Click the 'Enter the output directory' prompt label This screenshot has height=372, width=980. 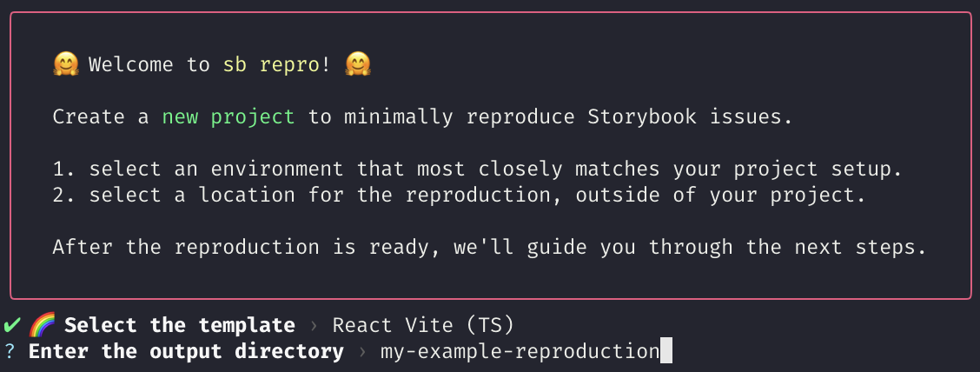(x=186, y=352)
